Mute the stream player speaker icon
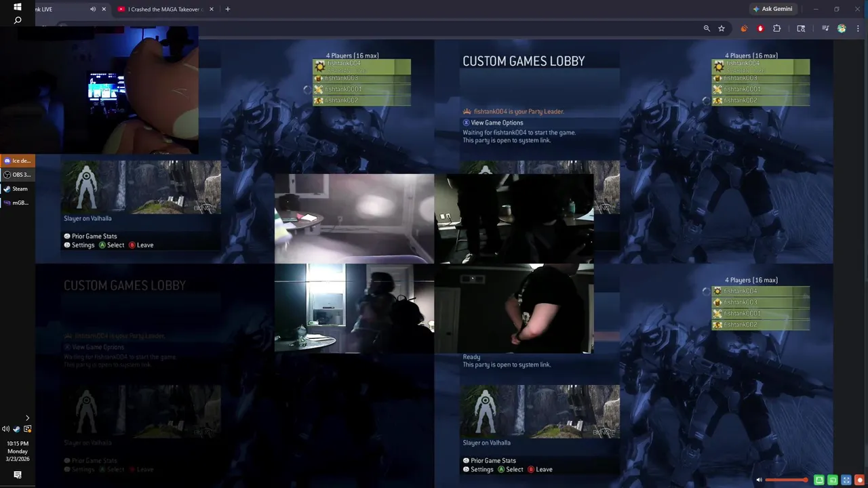Image resolution: width=868 pixels, height=488 pixels. [759, 480]
